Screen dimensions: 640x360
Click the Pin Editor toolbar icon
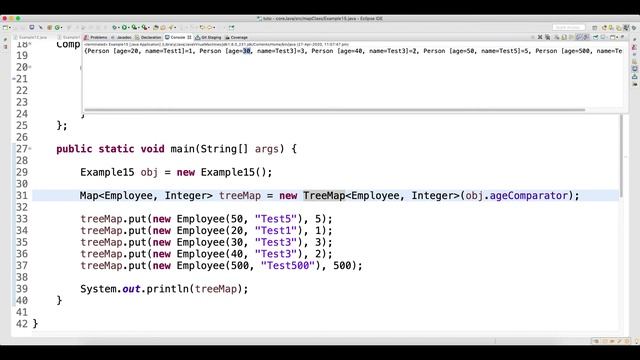coord(232,27)
